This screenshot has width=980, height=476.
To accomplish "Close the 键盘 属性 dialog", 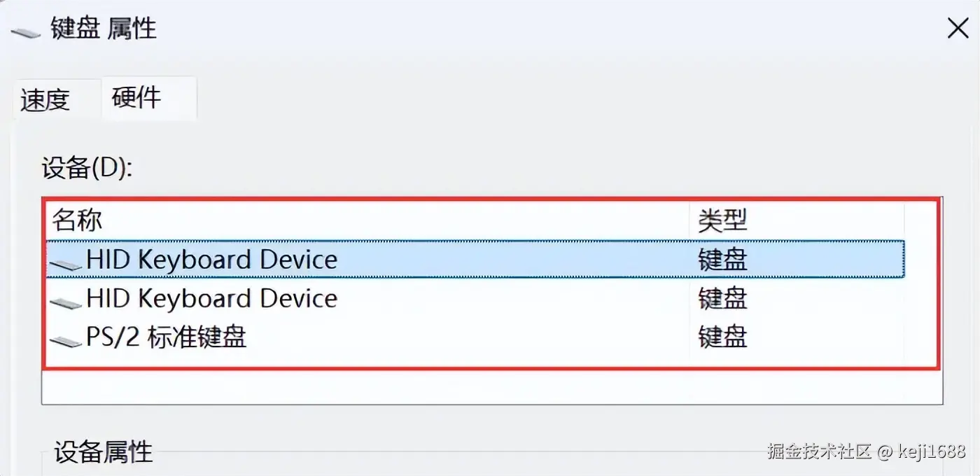I will point(957,29).
